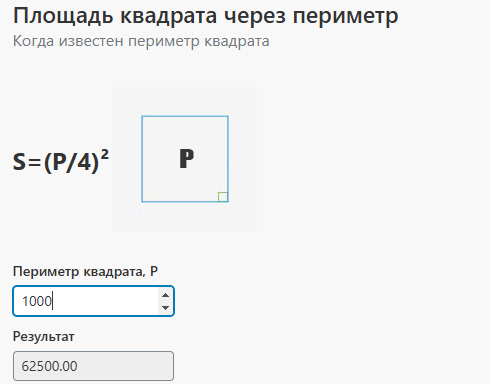The height and width of the screenshot is (384, 490).
Task: Click the letter S in the formula
Action: coord(19,162)
